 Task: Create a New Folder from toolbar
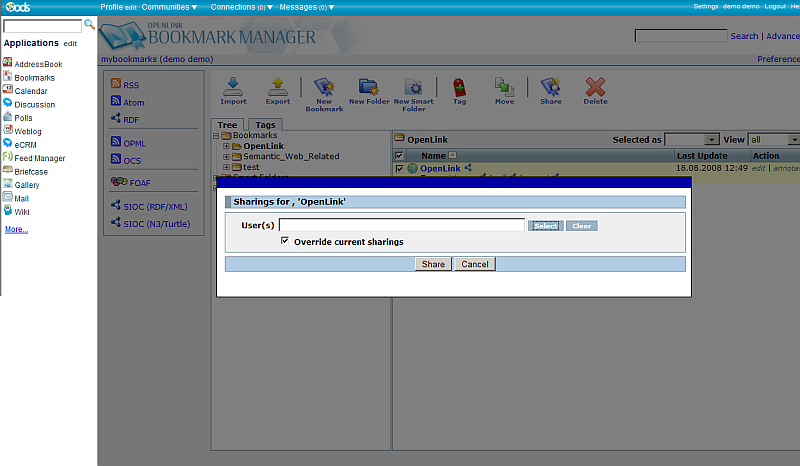click(x=369, y=88)
